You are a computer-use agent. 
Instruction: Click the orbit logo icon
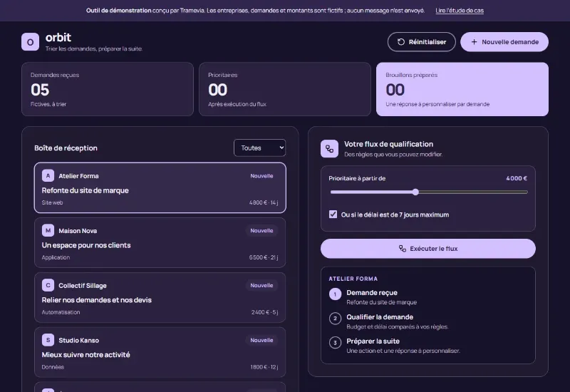click(30, 42)
